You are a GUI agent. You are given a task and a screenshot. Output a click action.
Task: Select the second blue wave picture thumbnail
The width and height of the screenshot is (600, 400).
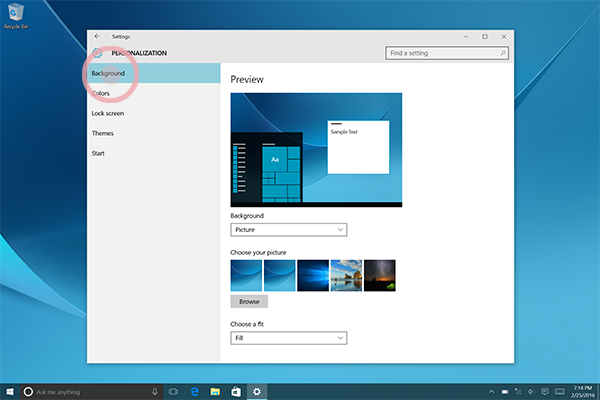coord(280,276)
